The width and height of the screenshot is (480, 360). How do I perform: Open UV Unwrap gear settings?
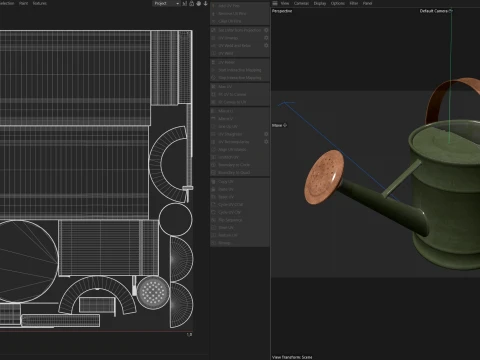click(x=266, y=38)
